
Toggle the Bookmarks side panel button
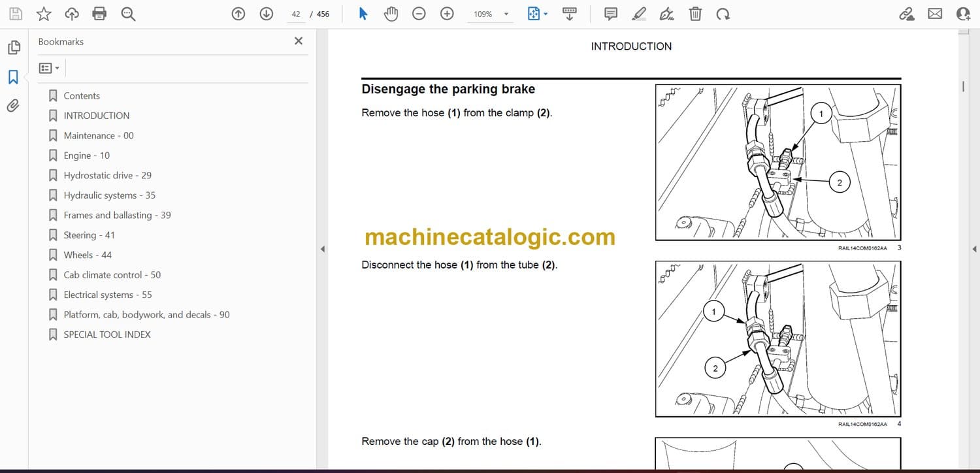pos(14,77)
